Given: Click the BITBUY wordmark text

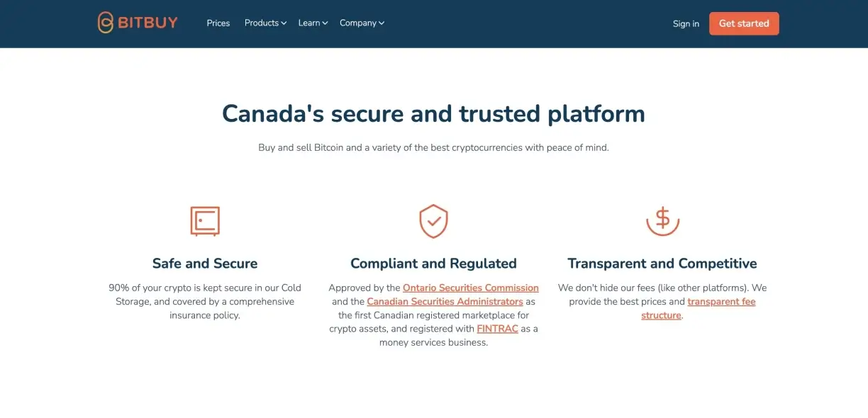Looking at the screenshot, I should 148,23.
